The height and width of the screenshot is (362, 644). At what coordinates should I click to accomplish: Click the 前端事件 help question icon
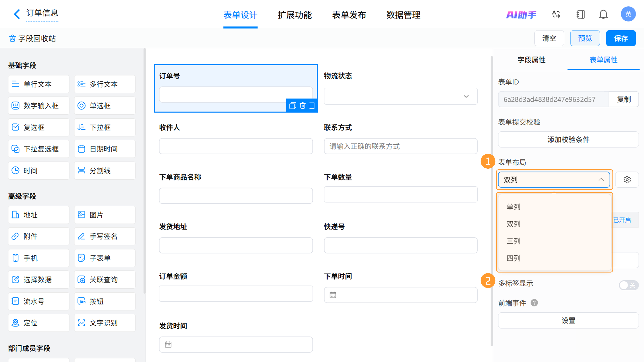pos(534,303)
